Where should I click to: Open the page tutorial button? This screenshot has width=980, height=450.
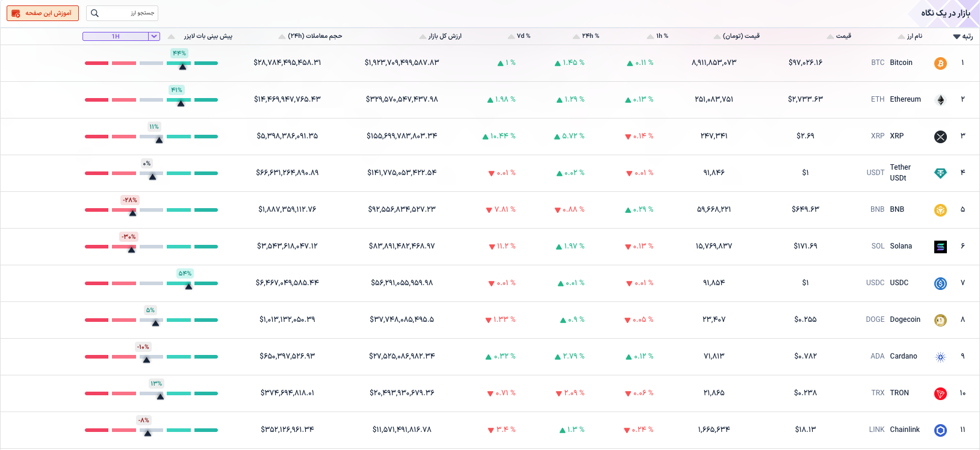click(x=43, y=13)
